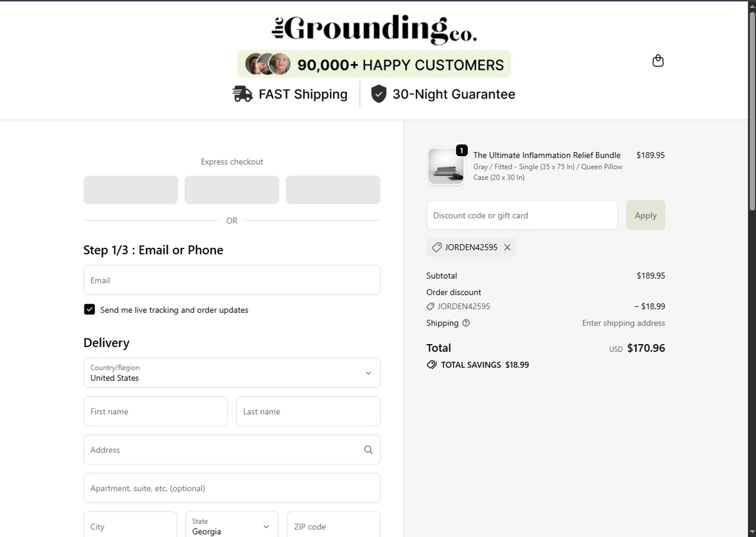This screenshot has height=537, width=756.
Task: Open the Country/Region dropdown
Action: click(232, 373)
